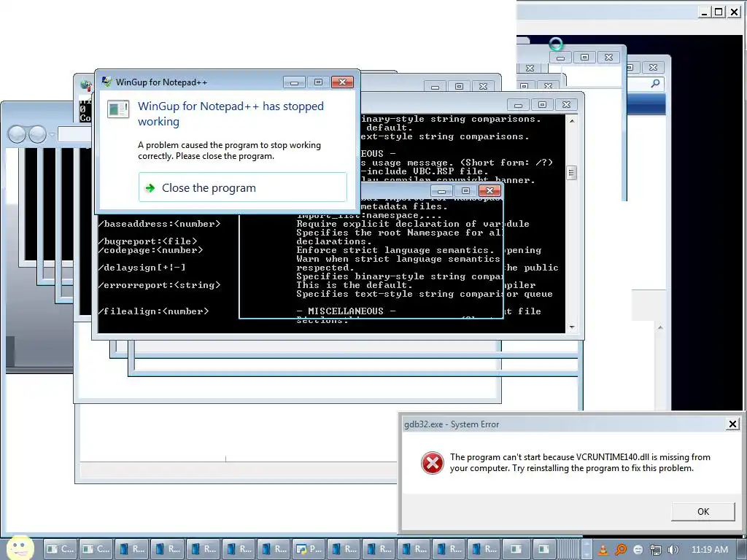Maximize the top-right classic-style window
Viewport: 747px width, 560px height.
click(x=719, y=12)
